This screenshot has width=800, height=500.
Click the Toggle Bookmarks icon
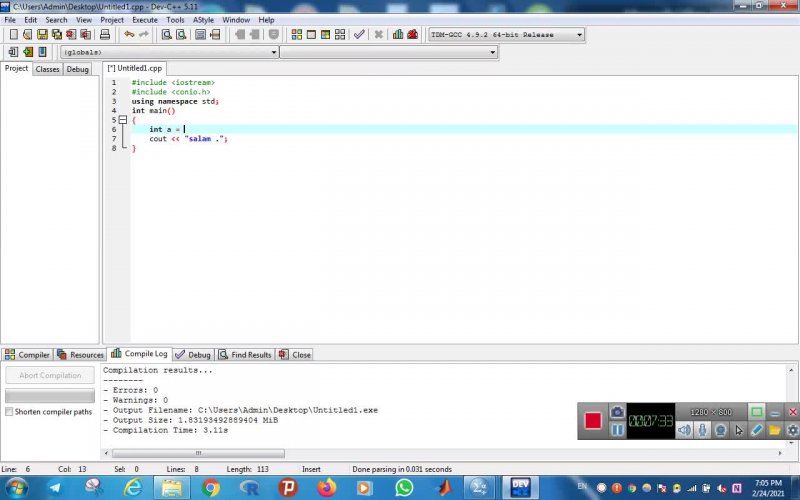42,52
